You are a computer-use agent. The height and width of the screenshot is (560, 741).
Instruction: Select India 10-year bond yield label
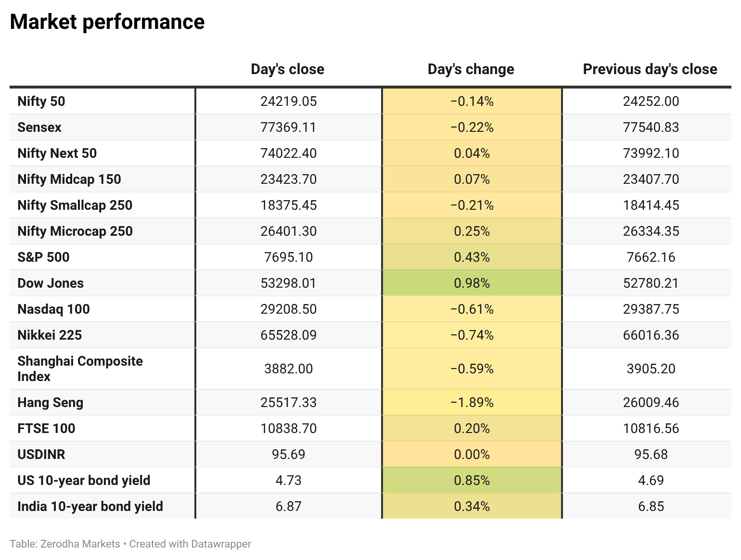(x=90, y=507)
